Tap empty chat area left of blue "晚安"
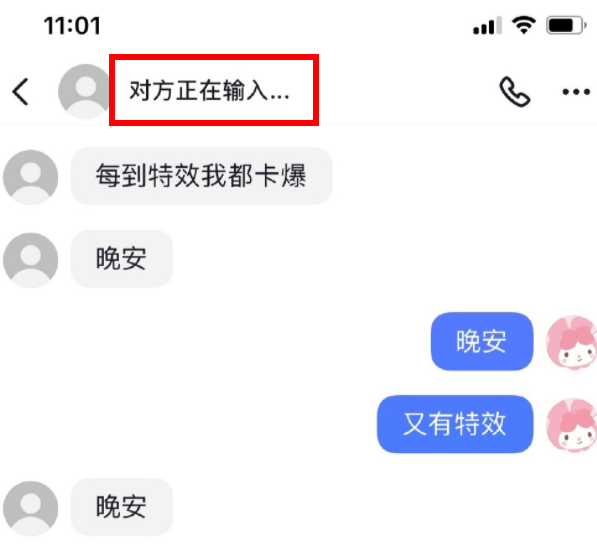597x547 pixels. tap(228, 341)
